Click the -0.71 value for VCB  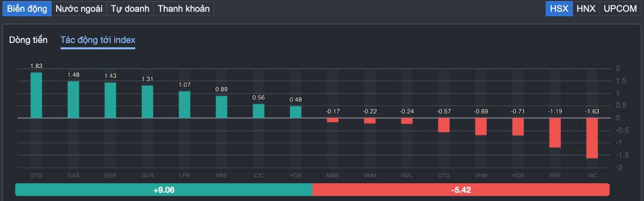[x=518, y=111]
